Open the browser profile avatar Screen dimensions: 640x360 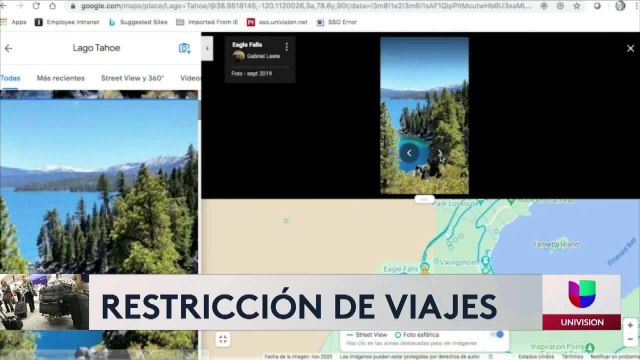620,6
